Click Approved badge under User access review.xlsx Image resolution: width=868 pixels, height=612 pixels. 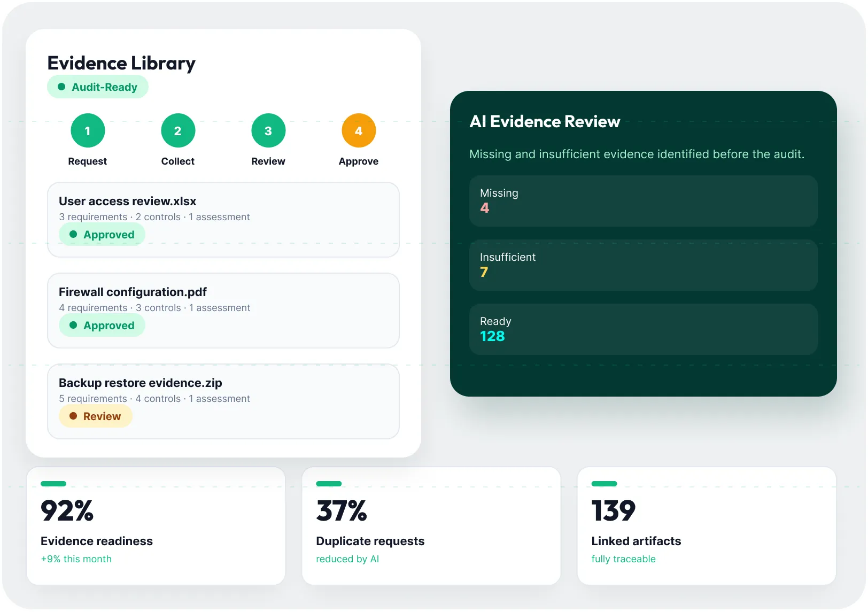pos(102,235)
